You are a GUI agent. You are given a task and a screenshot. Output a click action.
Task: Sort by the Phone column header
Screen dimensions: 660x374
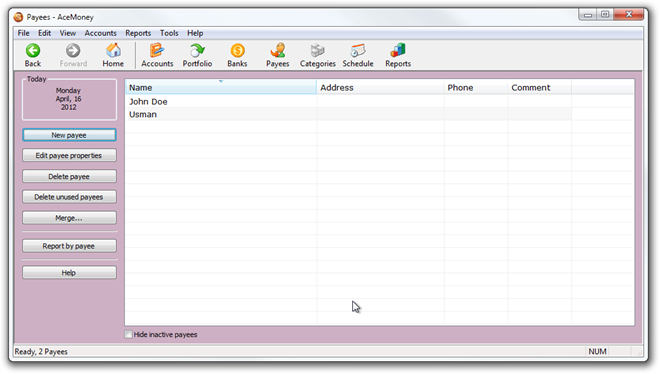(x=476, y=88)
